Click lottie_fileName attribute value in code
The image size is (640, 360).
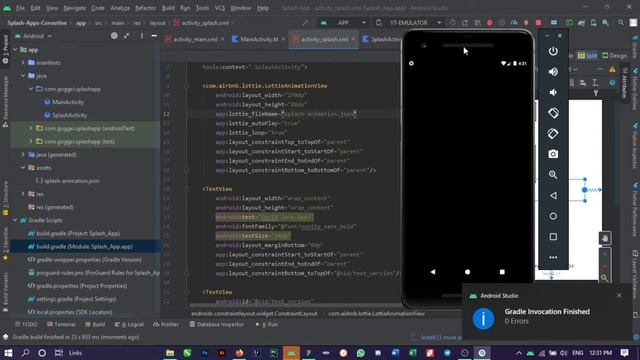point(319,114)
